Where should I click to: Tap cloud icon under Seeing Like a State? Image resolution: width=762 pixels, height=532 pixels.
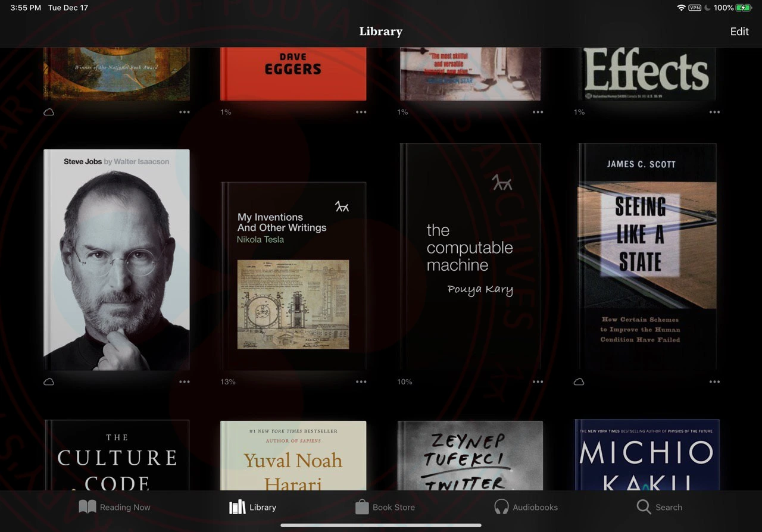tap(579, 382)
